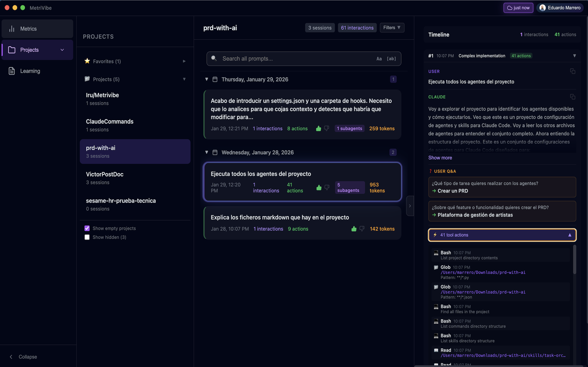Image resolution: width=588 pixels, height=367 pixels.
Task: Collapse the Wednesday, January 28 group
Action: coord(206,152)
